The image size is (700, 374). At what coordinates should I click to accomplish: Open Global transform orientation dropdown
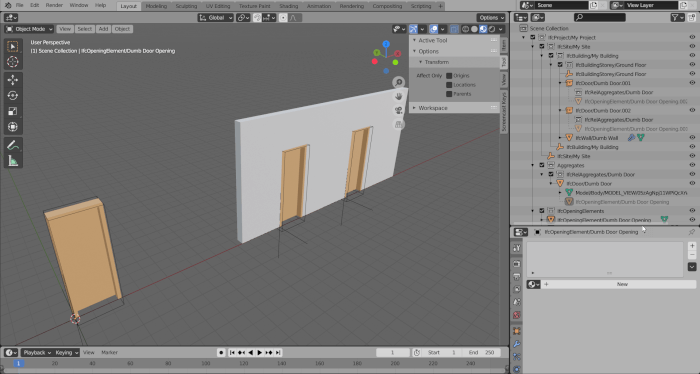point(216,18)
